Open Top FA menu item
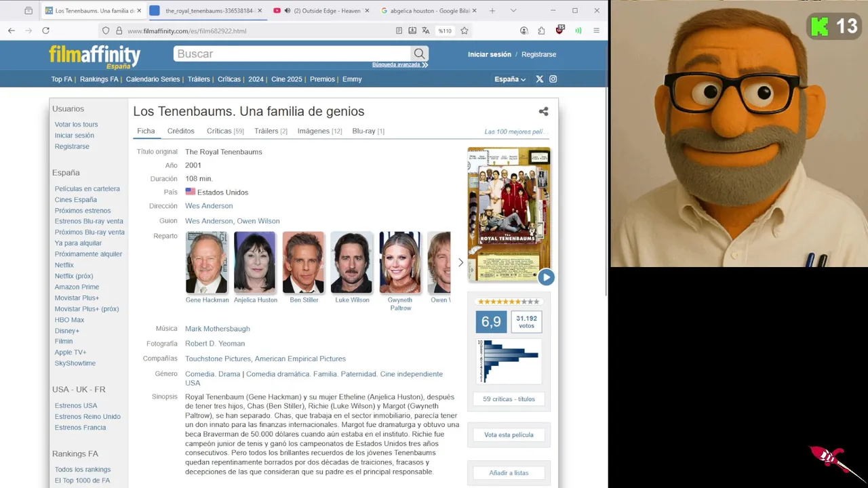 (x=62, y=79)
